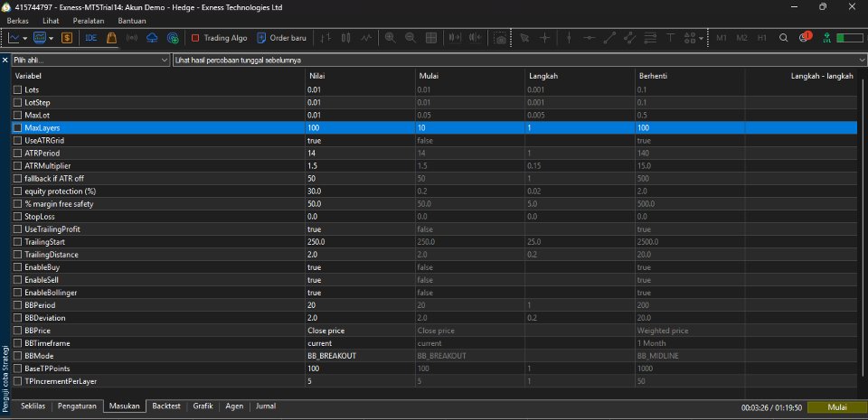Select the equidistant channel tool
Screen dimensions: 868x420
(629, 38)
